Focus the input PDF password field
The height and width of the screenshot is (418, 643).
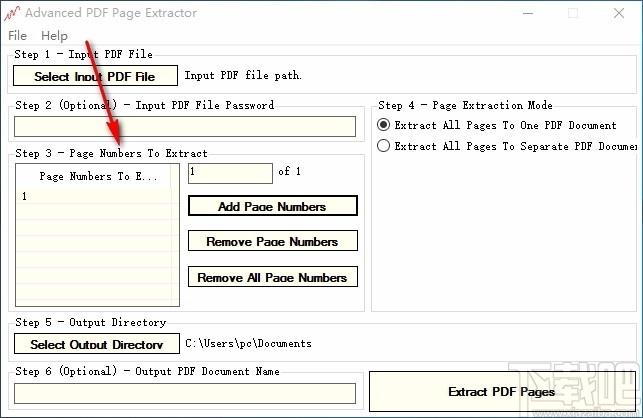pyautogui.click(x=185, y=126)
